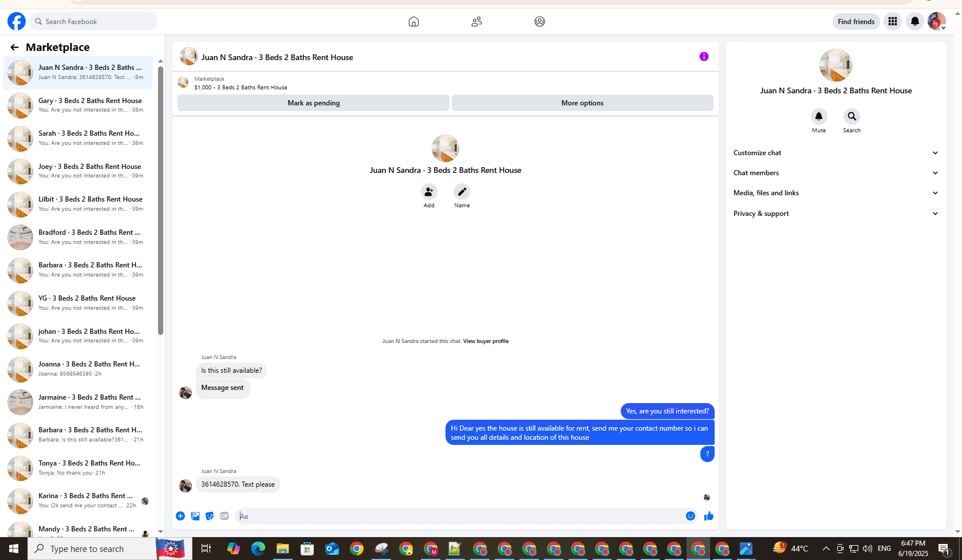Open the Facebook logo home link

click(17, 21)
